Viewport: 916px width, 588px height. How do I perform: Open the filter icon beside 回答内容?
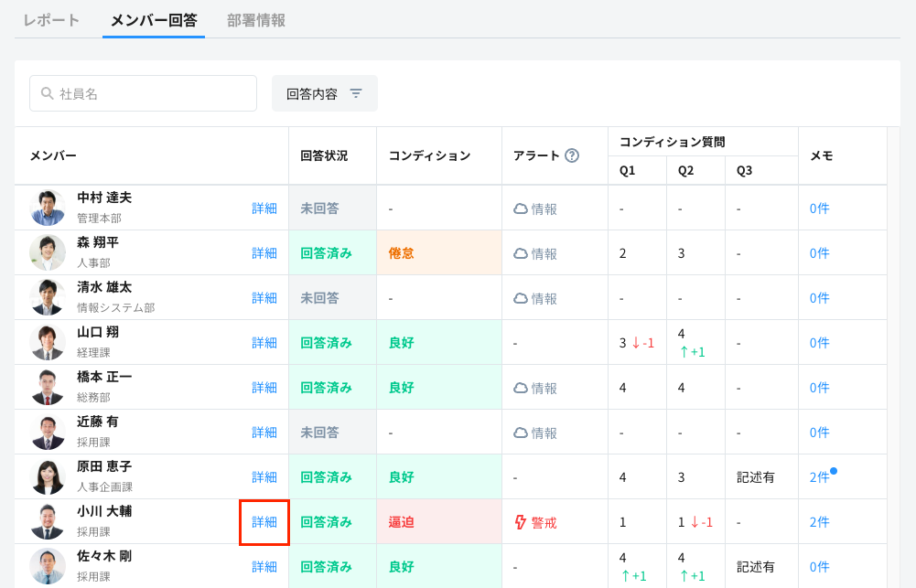358,93
